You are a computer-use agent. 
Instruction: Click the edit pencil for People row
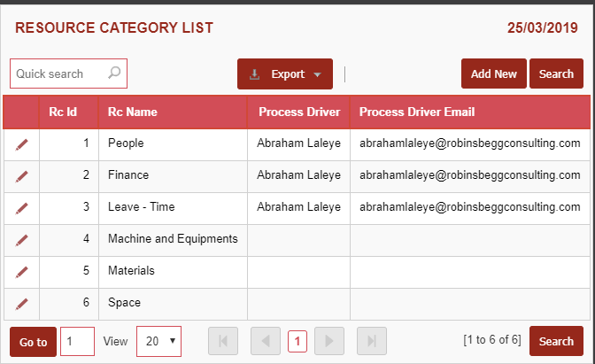pos(22,144)
